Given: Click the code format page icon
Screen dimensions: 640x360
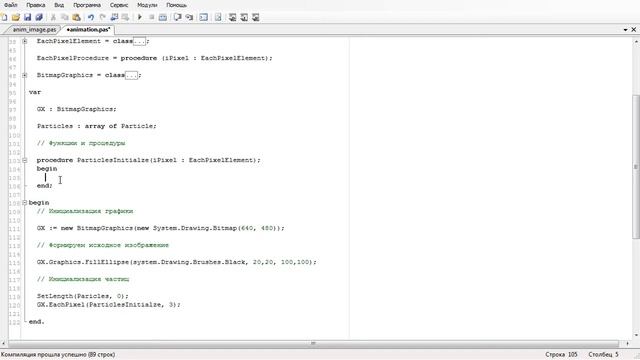Looking at the screenshot, I should coord(218,17).
